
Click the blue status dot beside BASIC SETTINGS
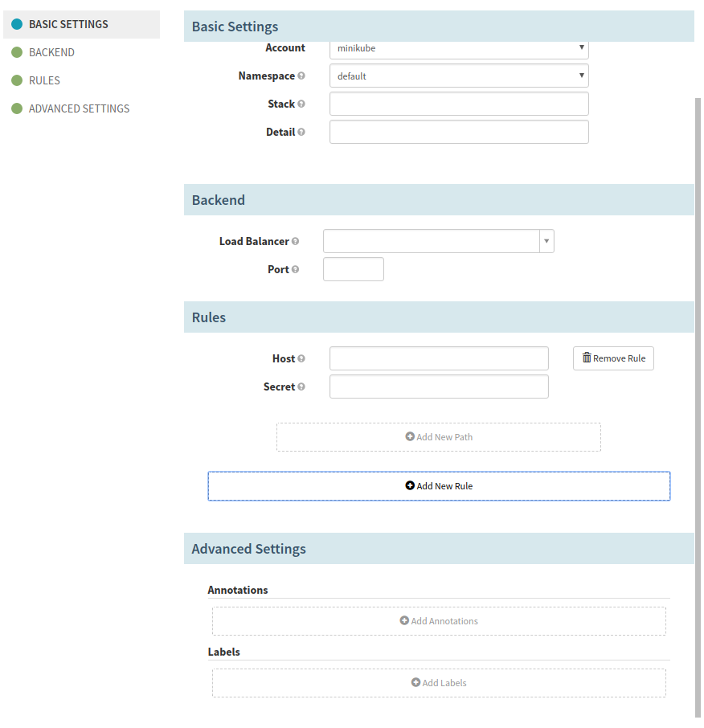coord(15,24)
